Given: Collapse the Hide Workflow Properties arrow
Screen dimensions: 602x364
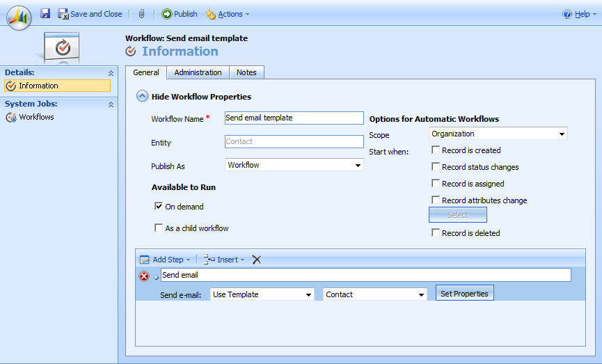Looking at the screenshot, I should click(x=142, y=97).
